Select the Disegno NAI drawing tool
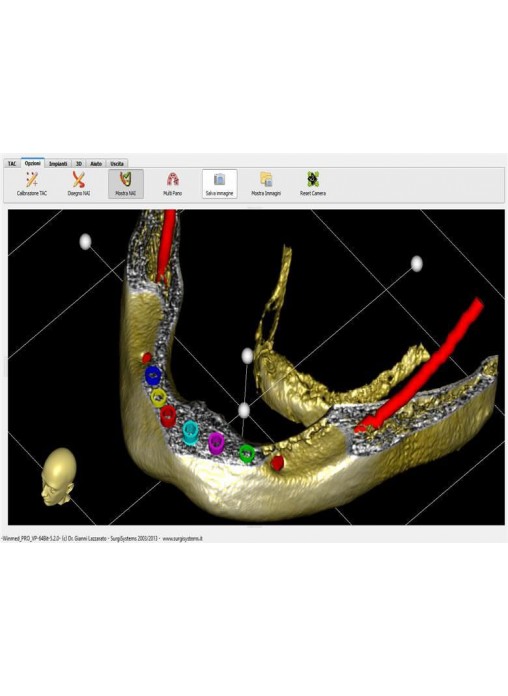 (79, 184)
